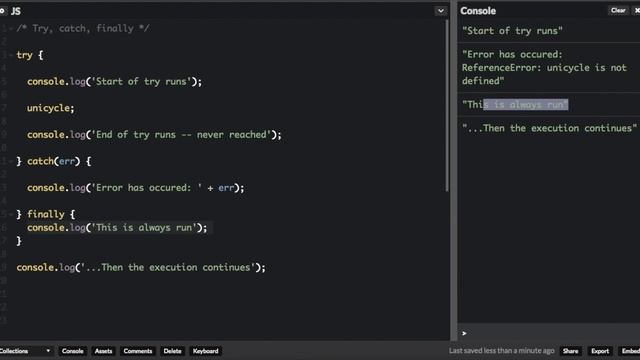Open the JS panel dropdown chevron

(x=440, y=11)
